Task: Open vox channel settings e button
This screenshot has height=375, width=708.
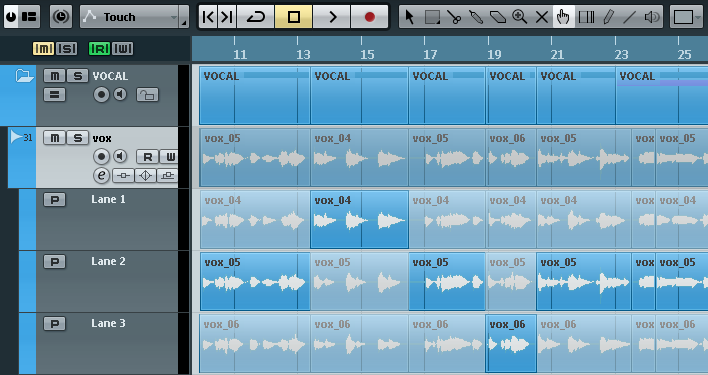Action: [x=101, y=175]
